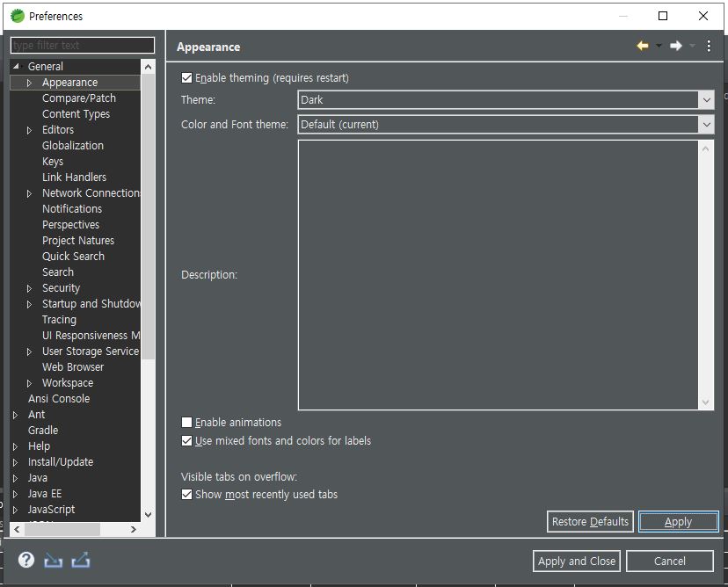Click the Help question mark icon
728x587 pixels.
pyautogui.click(x=26, y=560)
